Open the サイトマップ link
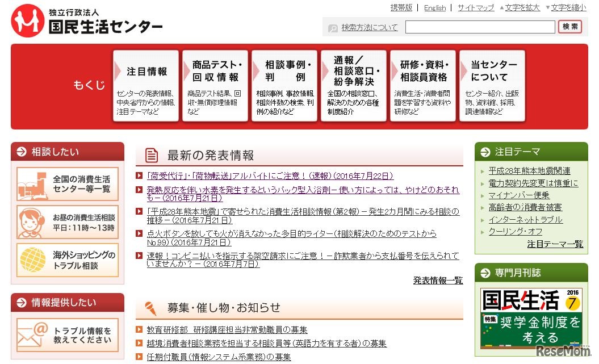 [x=475, y=7]
